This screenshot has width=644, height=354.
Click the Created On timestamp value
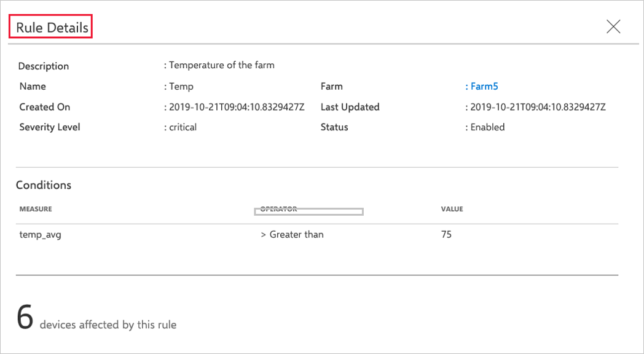coord(237,107)
